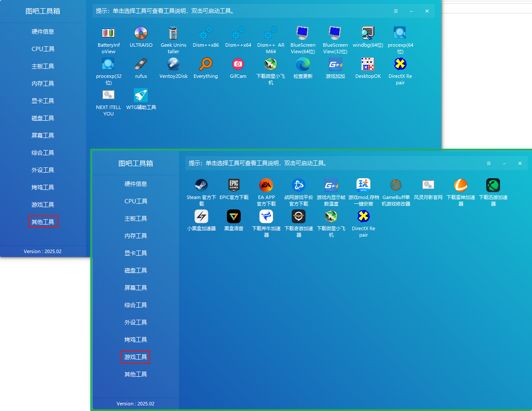This screenshot has width=532, height=411.
Task: Click the 游戏内显示帧数温度 icon
Action: [x=331, y=185]
